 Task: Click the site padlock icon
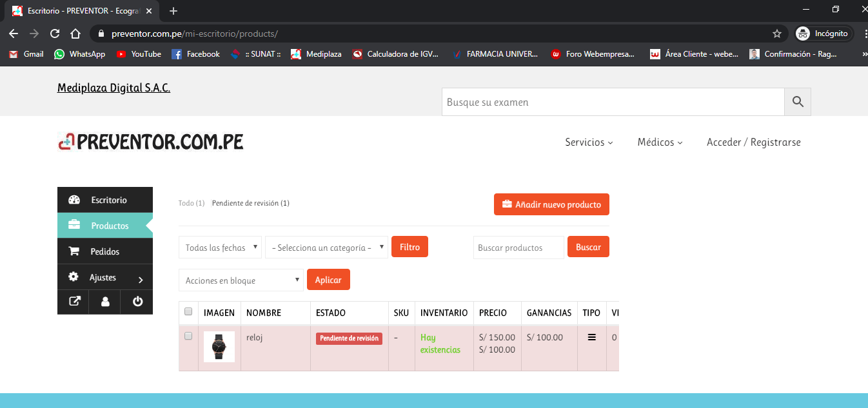coord(101,34)
